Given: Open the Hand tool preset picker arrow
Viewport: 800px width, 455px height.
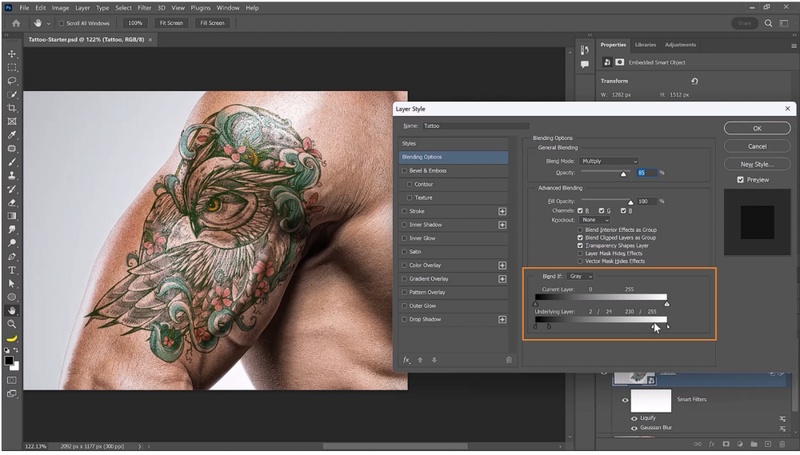Looking at the screenshot, I should click(x=48, y=23).
